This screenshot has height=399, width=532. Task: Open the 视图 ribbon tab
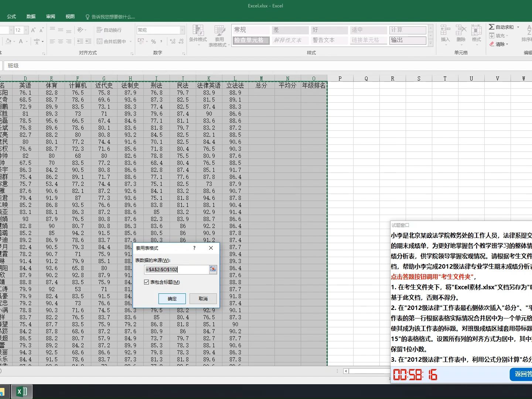coord(70,17)
